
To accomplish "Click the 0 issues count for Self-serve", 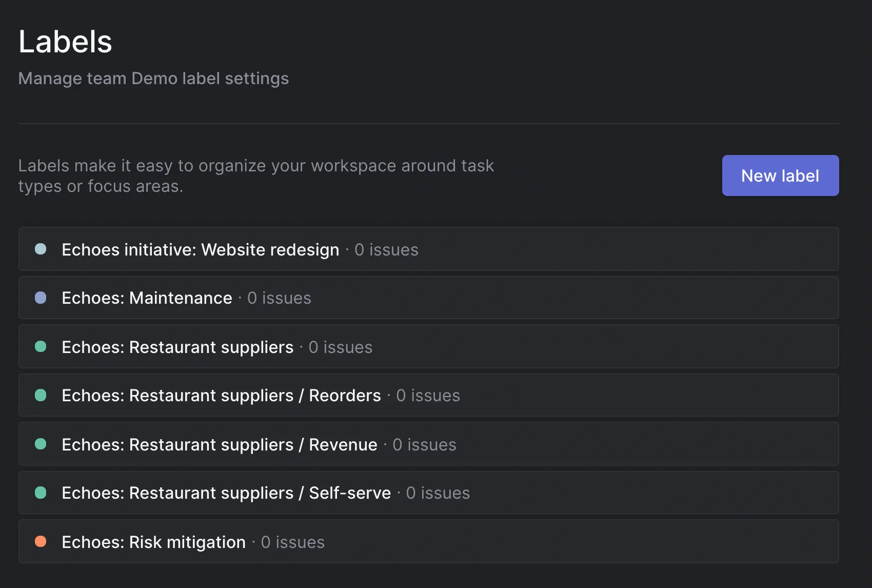I will (x=438, y=493).
